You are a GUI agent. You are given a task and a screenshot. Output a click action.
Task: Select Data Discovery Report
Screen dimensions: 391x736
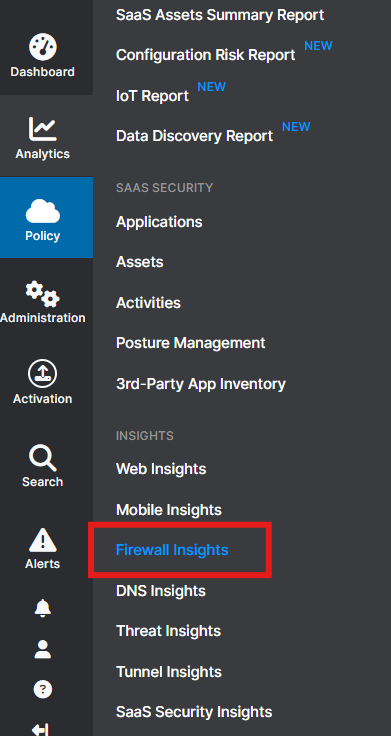(x=194, y=136)
